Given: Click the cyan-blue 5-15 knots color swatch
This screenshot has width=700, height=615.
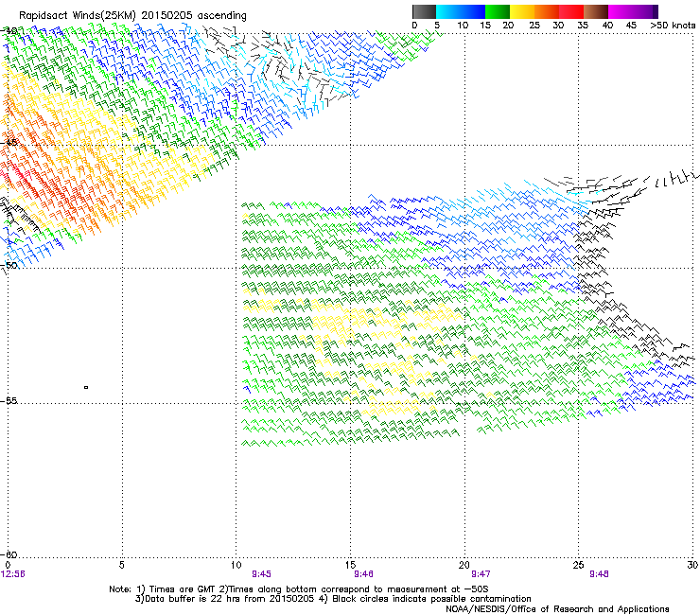Looking at the screenshot, I should [461, 11].
